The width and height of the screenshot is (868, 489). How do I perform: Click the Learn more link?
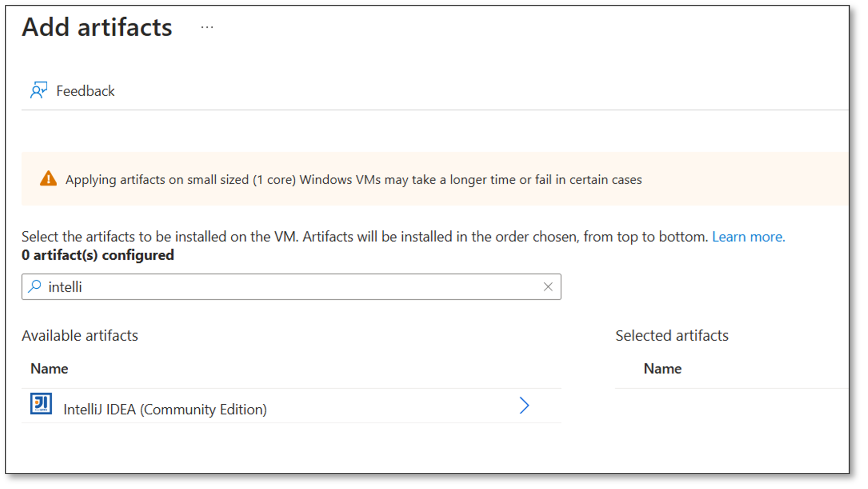[x=748, y=236]
